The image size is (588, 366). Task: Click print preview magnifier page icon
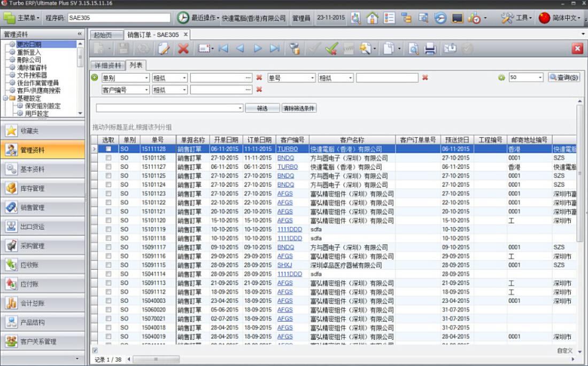tap(413, 49)
